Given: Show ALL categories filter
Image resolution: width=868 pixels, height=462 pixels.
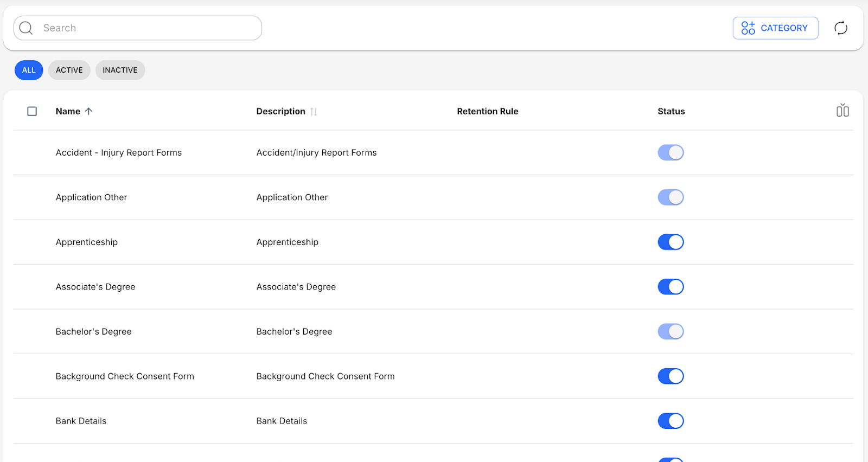Looking at the screenshot, I should [x=29, y=70].
